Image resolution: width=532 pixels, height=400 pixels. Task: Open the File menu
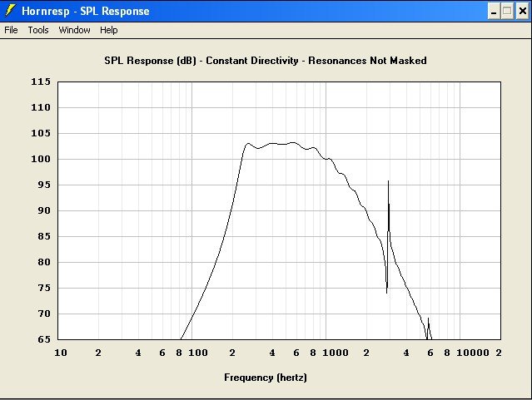point(11,30)
